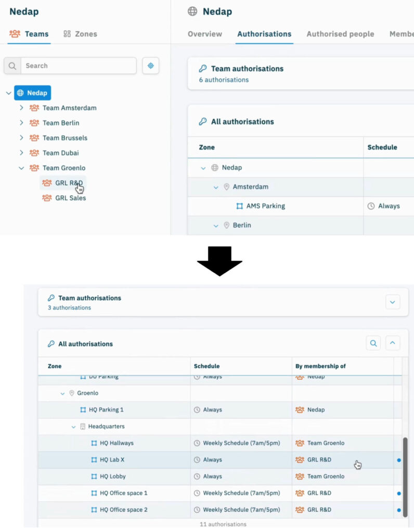Search within All authorisations via magnifier button
The height and width of the screenshot is (532, 414).
[x=373, y=343]
